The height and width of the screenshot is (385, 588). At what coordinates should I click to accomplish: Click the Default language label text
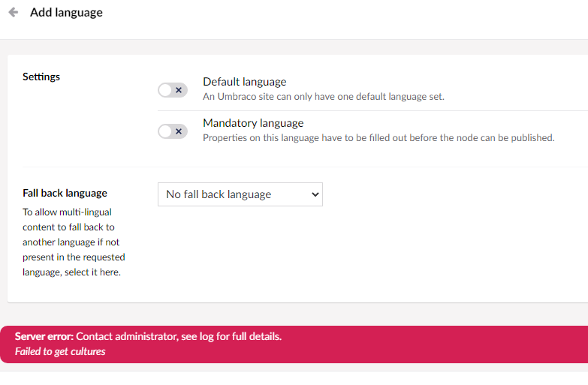(244, 82)
